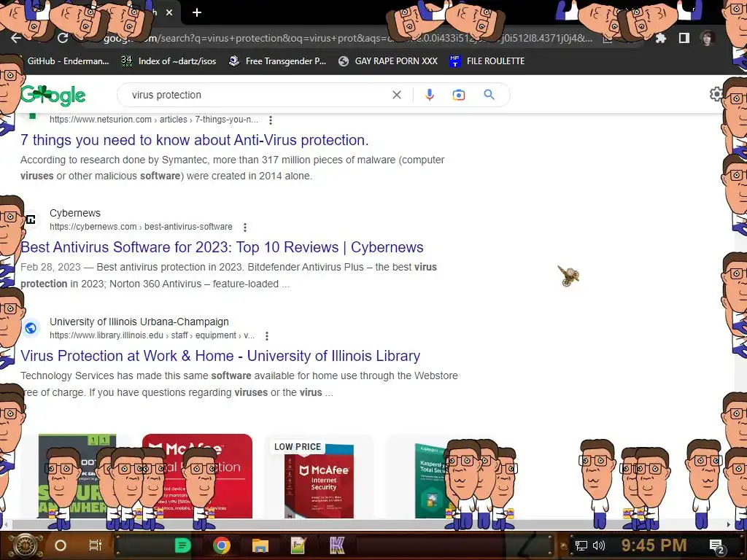
Task: Open Virus Protection at Work & Home result
Action: pos(220,356)
